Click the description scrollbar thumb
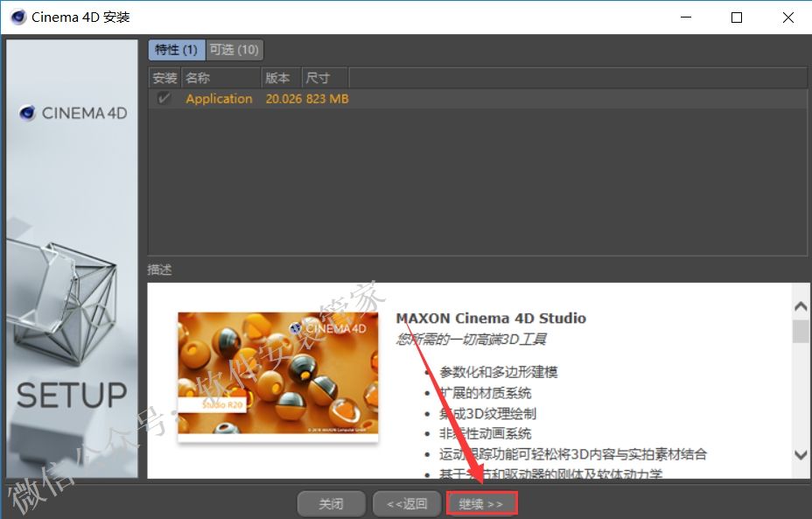Viewport: 812px width, 519px height. pyautogui.click(x=800, y=332)
